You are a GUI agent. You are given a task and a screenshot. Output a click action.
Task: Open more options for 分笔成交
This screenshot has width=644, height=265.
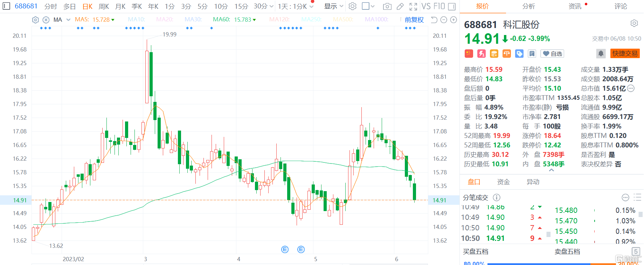pos(625,197)
